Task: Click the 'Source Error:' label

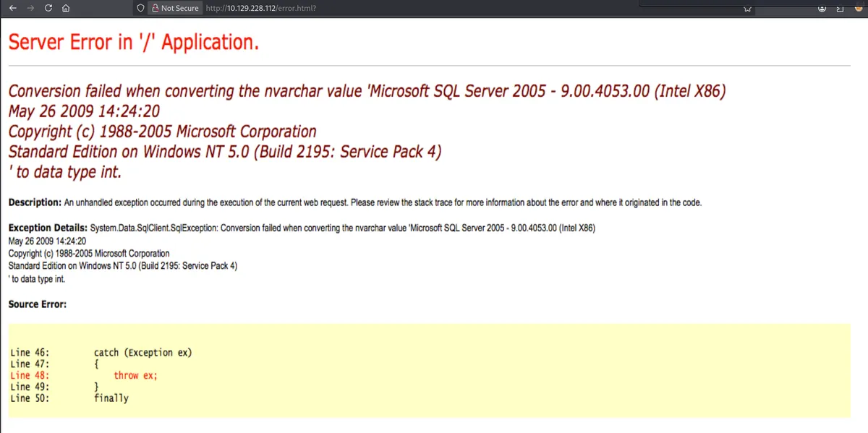Action: [x=38, y=304]
